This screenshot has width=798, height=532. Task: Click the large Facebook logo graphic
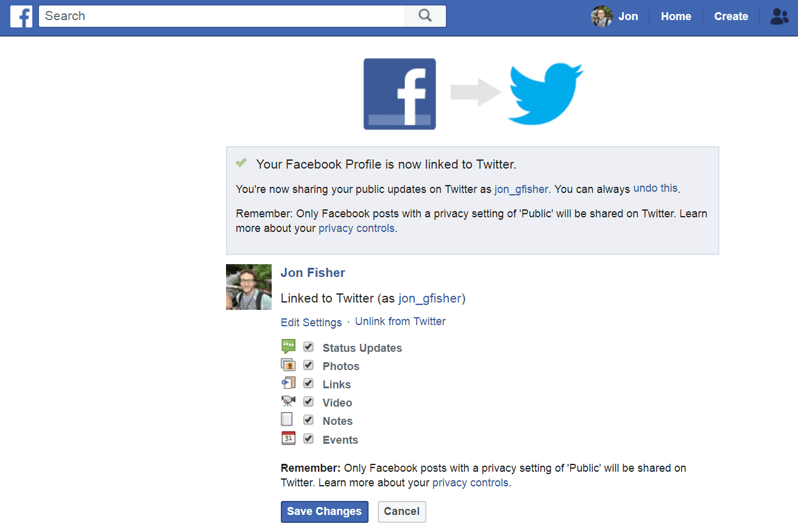pos(400,94)
